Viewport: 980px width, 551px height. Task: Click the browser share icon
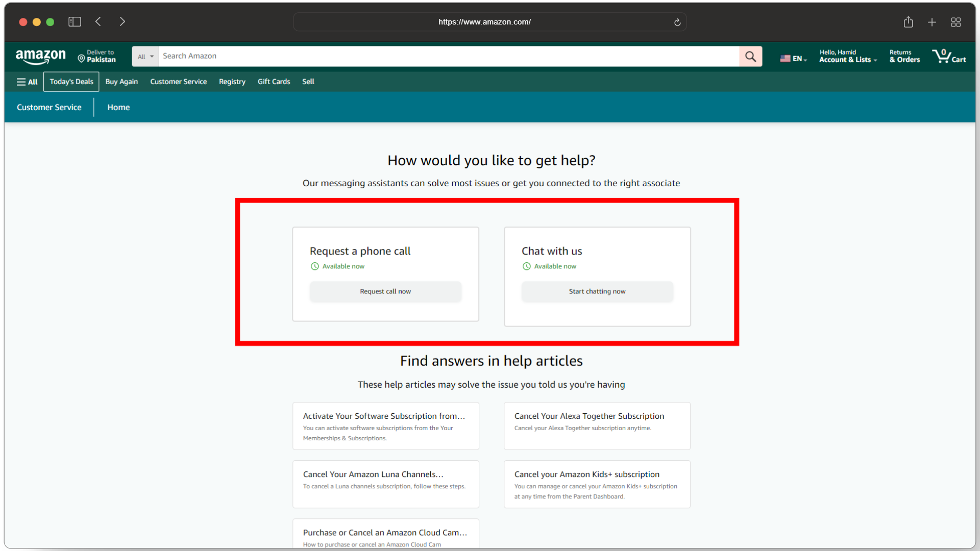908,22
